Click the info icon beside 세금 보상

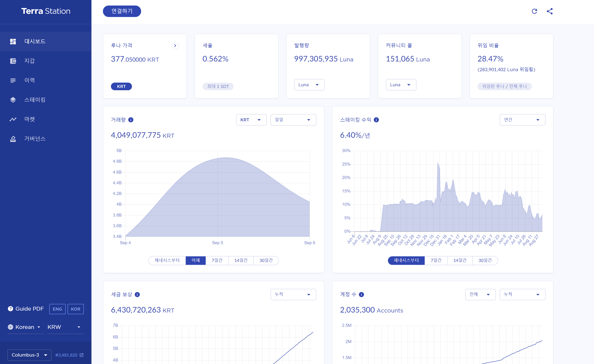[137, 294]
